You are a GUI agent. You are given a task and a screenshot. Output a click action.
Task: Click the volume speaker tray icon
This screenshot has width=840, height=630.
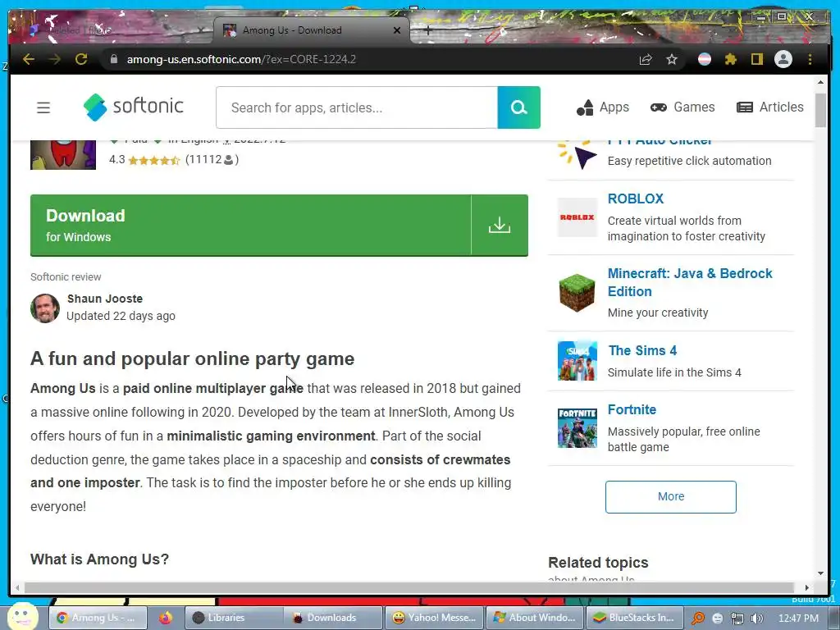(x=756, y=619)
